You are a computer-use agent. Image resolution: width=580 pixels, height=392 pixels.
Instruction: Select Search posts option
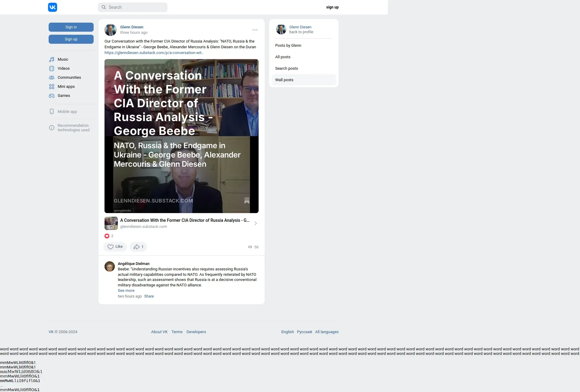pos(304,69)
